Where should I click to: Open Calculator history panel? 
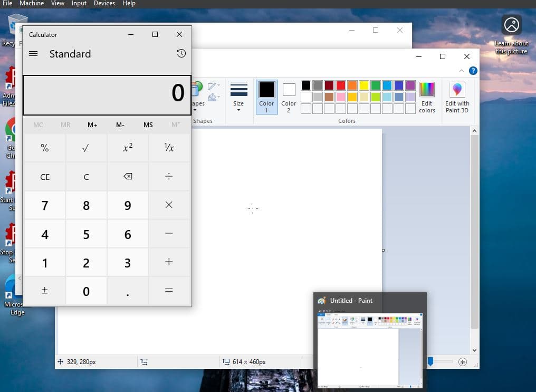pos(181,54)
